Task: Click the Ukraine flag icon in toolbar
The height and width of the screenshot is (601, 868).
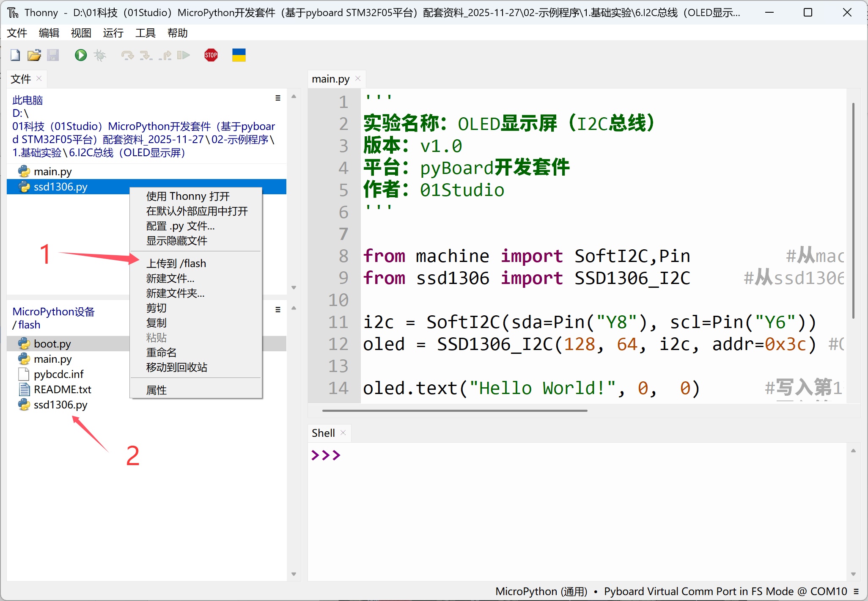Action: click(x=239, y=55)
